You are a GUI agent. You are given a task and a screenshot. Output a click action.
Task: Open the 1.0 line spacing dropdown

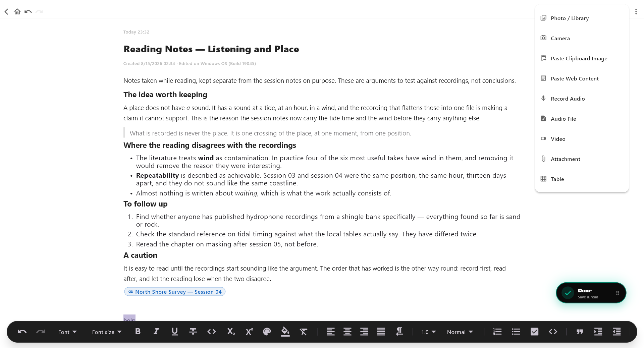click(429, 332)
